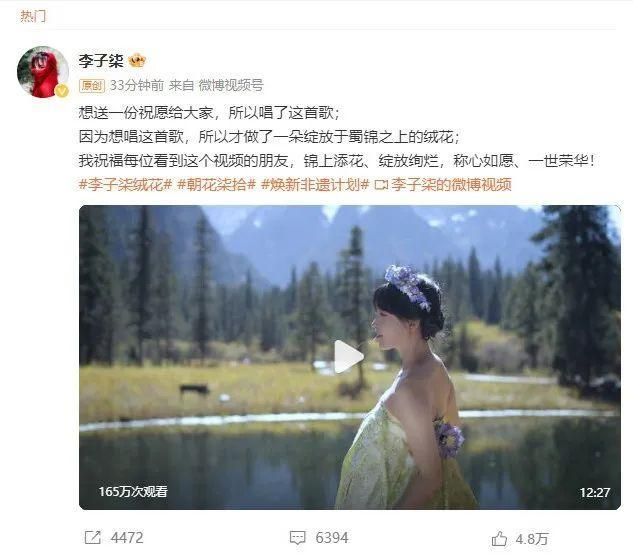The width and height of the screenshot is (633, 554).
Task: Click the video camera icon before 李子柒的微博视频
Action: coord(381,185)
